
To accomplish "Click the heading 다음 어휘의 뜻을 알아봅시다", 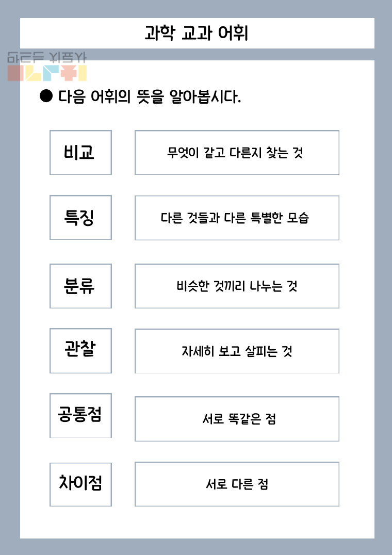I will click(x=149, y=96).
